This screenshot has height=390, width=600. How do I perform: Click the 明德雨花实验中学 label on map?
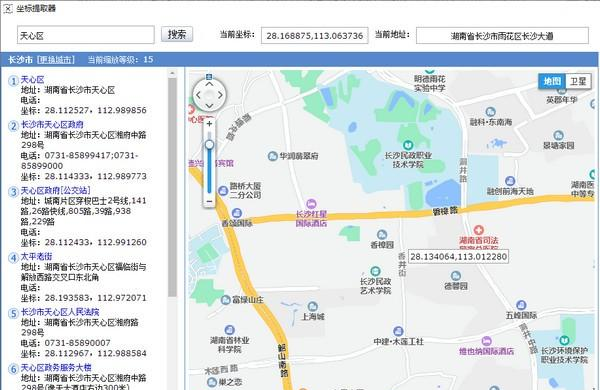coord(429,83)
